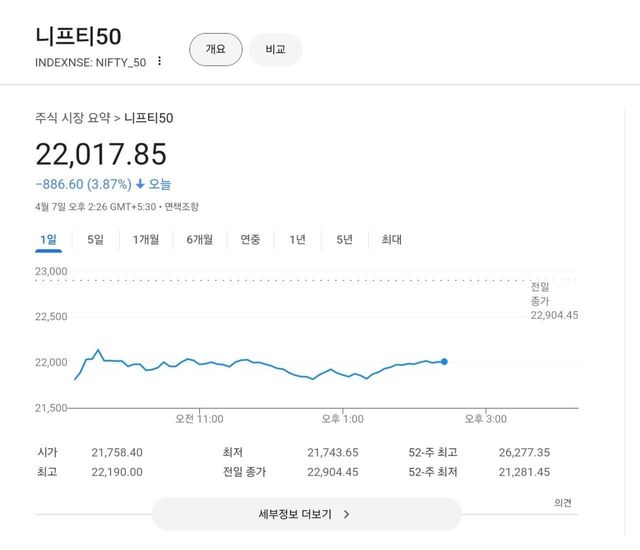Select the 개요 tab
The height and width of the screenshot is (550, 640).
216,49
